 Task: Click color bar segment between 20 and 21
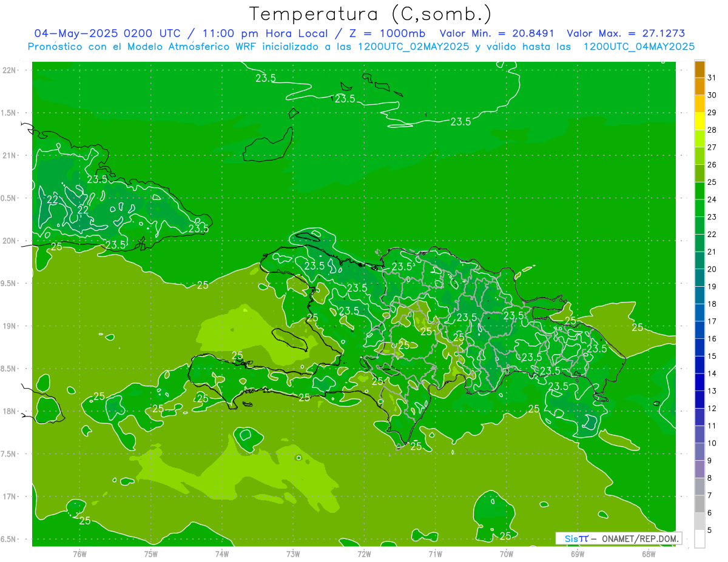tap(699, 261)
